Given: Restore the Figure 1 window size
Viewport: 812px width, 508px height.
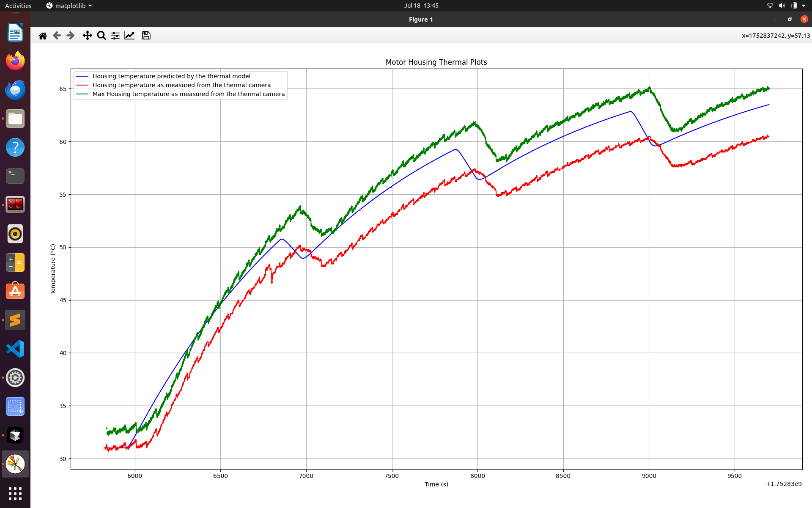Looking at the screenshot, I should click(x=790, y=19).
